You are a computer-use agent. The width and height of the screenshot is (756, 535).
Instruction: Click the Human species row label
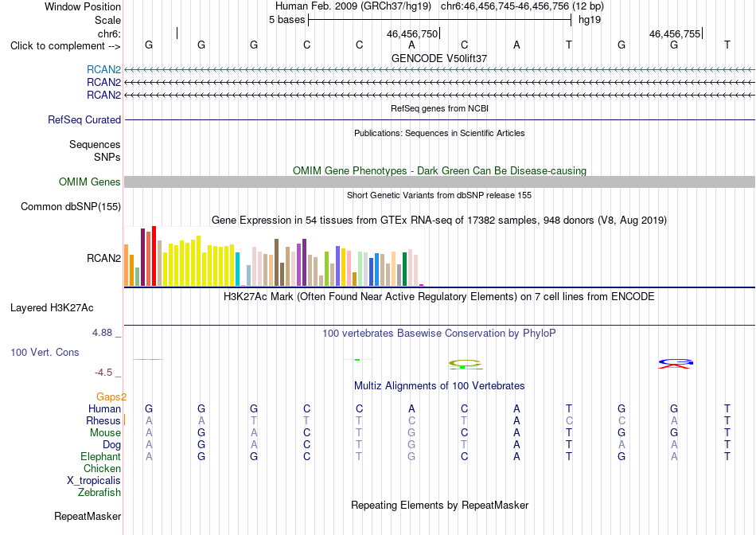(x=104, y=408)
